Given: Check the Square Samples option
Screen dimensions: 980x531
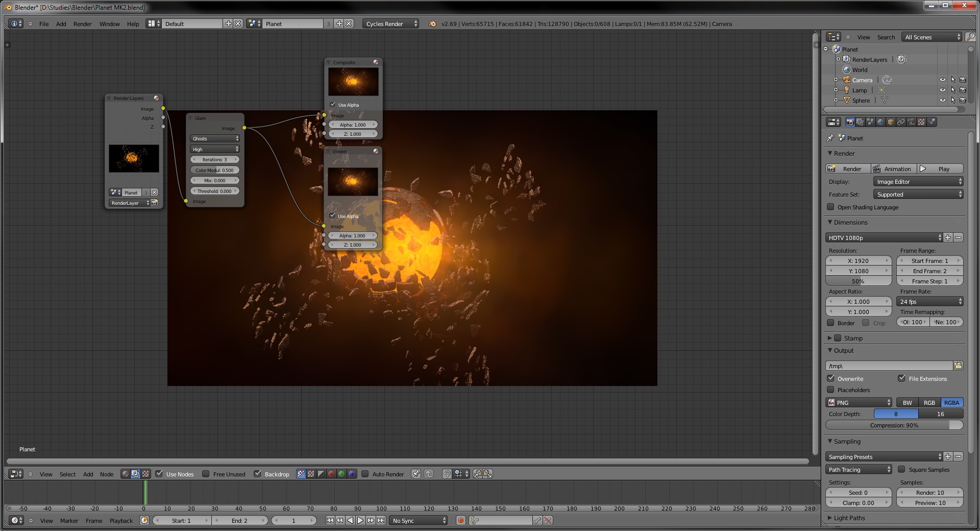Looking at the screenshot, I should (x=901, y=469).
